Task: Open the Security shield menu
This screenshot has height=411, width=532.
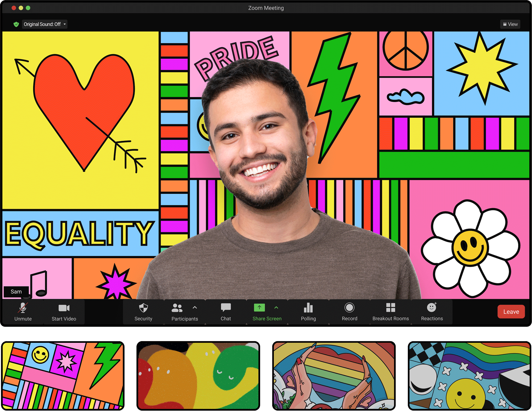Action: (143, 312)
